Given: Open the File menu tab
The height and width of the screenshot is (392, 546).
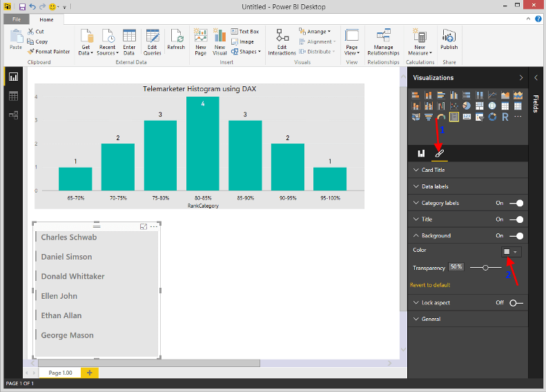Looking at the screenshot, I should tap(17, 20).
